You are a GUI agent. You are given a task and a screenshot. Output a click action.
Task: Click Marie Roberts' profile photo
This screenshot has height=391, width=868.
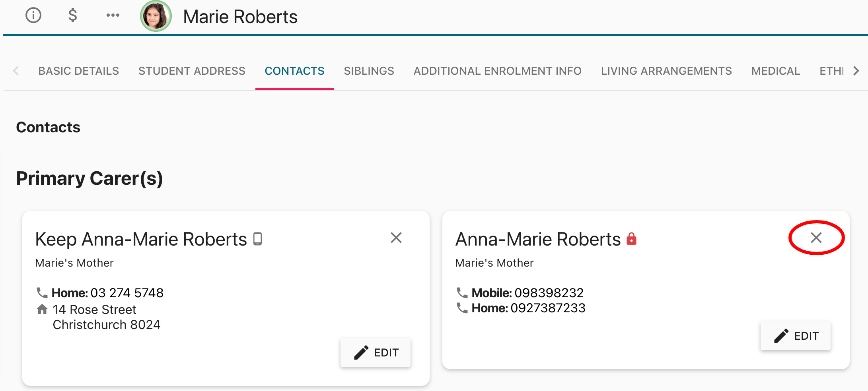click(x=156, y=16)
